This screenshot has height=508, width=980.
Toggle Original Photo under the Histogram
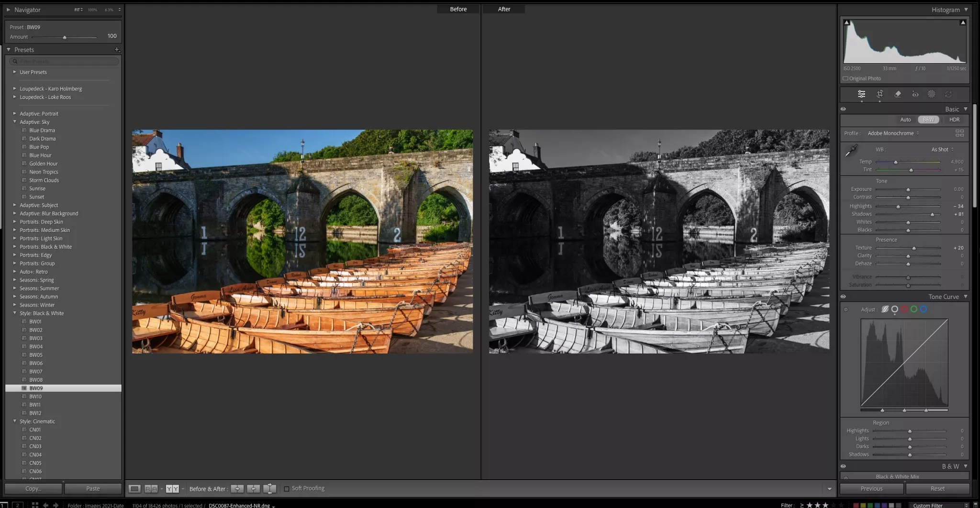[846, 78]
